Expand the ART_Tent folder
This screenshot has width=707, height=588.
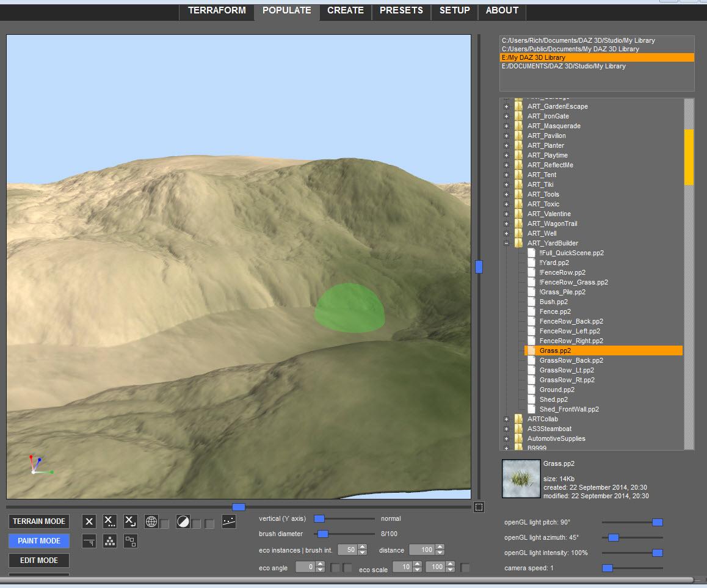coord(506,175)
